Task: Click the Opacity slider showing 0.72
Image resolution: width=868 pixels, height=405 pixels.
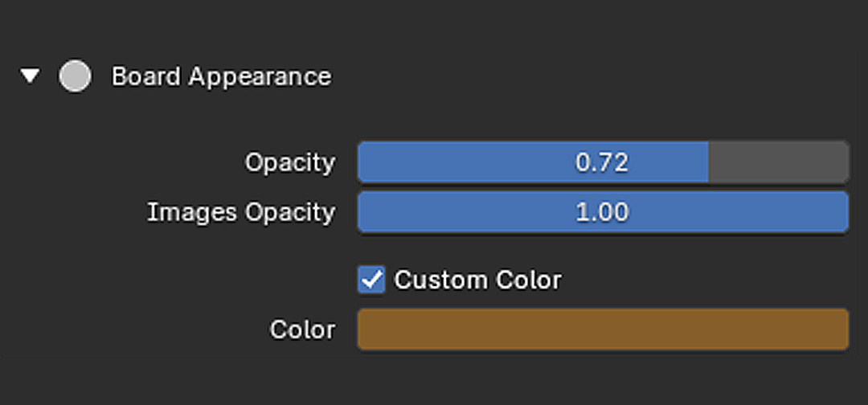Action: (603, 162)
